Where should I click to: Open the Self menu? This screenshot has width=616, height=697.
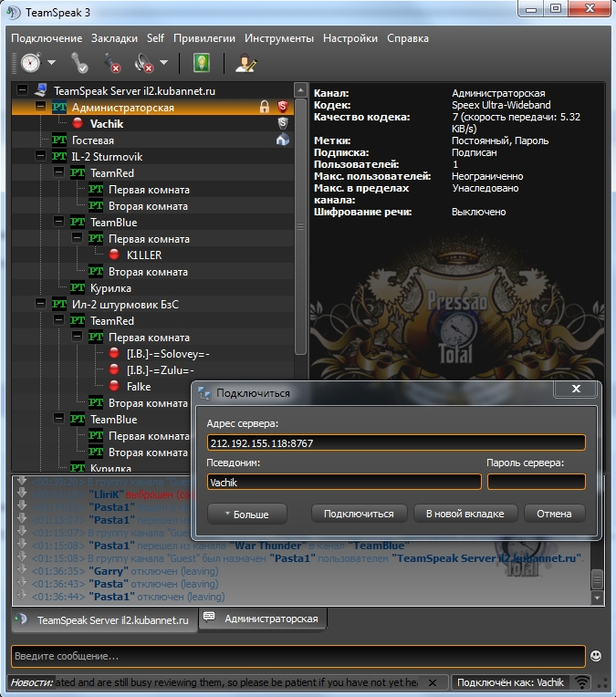pyautogui.click(x=155, y=38)
